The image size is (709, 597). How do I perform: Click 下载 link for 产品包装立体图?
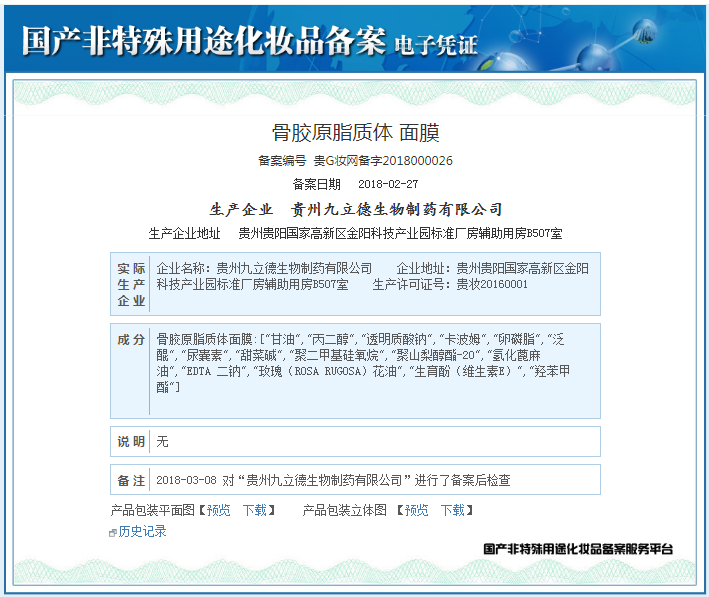click(x=453, y=510)
